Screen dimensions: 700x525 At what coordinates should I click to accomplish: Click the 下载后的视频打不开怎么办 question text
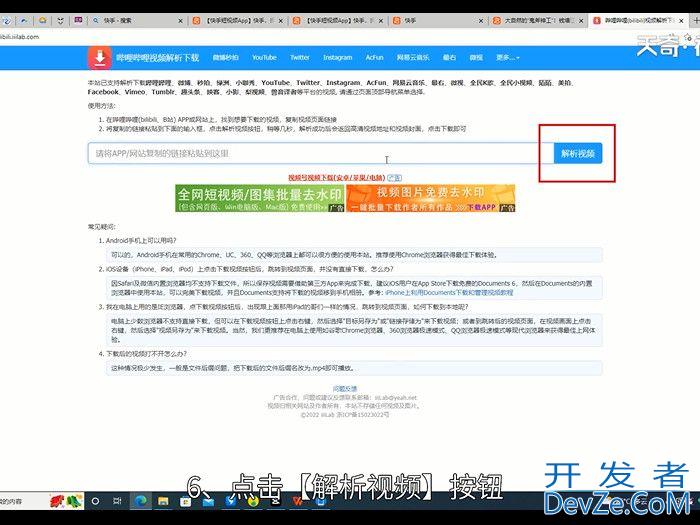pyautogui.click(x=146, y=354)
